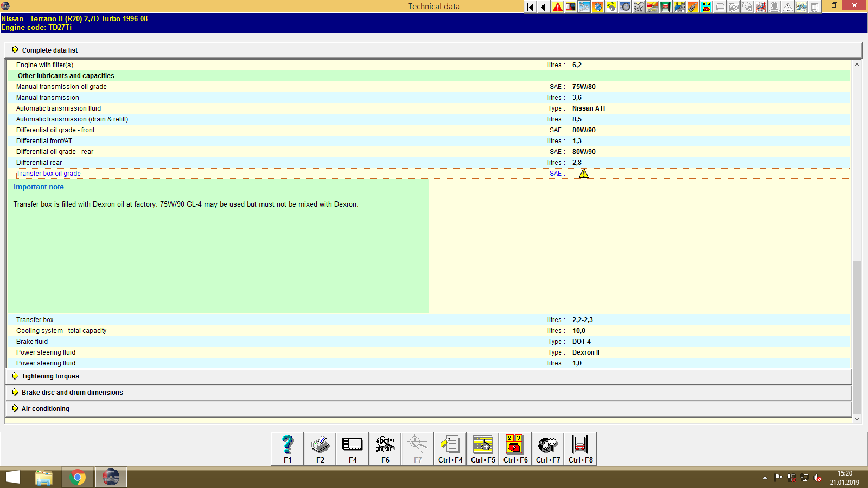
Task: Expand the Tightening torques section
Action: point(50,376)
